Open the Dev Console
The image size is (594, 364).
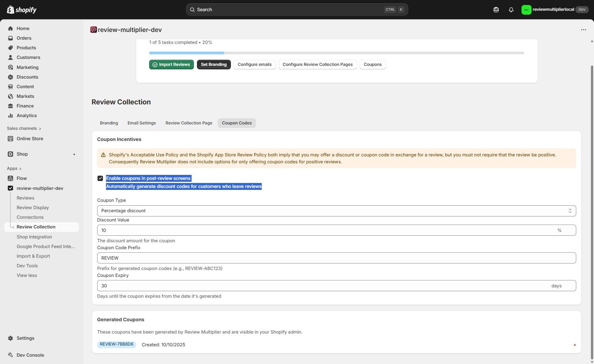point(29,355)
